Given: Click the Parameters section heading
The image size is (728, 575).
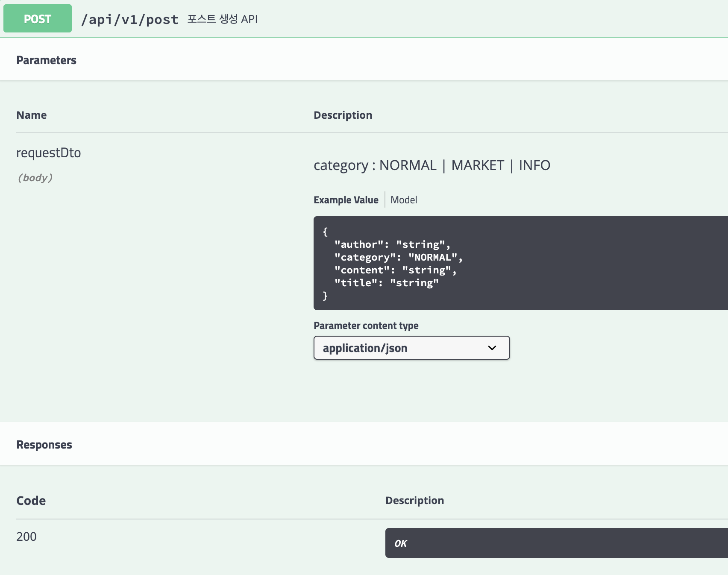Looking at the screenshot, I should click(46, 60).
